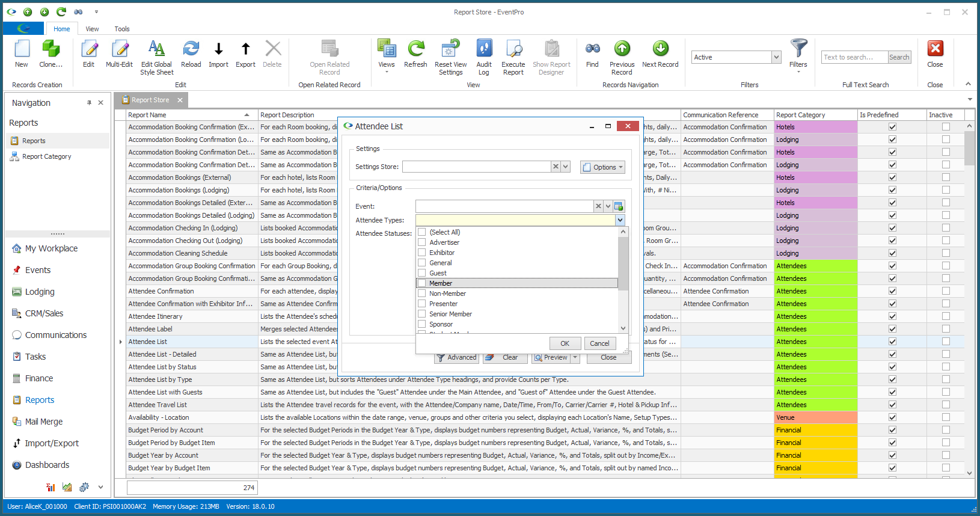
Task: Click the Text to search input field
Action: click(x=854, y=57)
